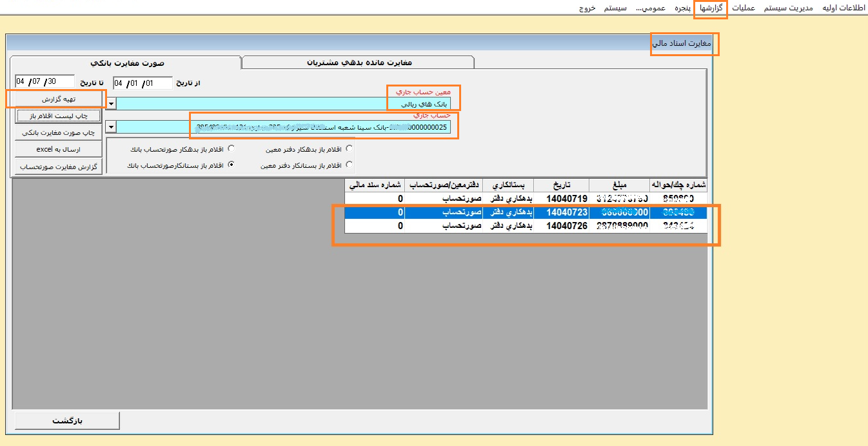The image size is (868, 446).
Task: Expand the معین حساب جاری dropdown arrow
Action: pyautogui.click(x=112, y=103)
